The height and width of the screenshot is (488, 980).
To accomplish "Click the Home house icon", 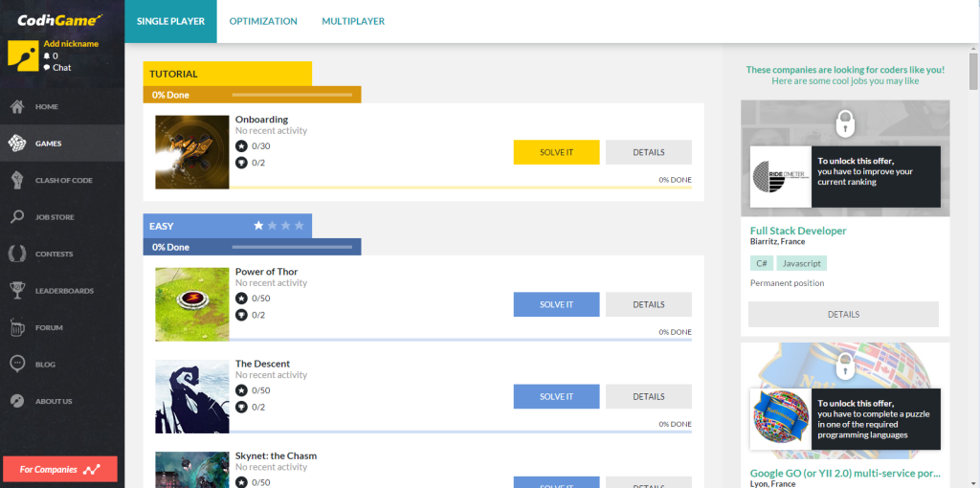I will 17,107.
